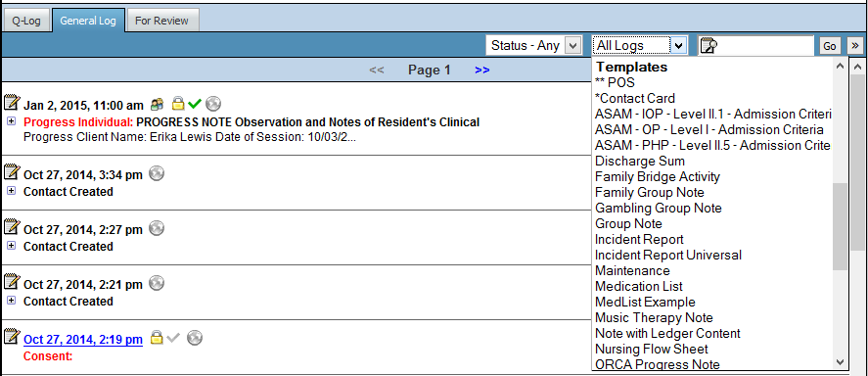Click the search notepad icon in search field
The height and width of the screenshot is (376, 868).
[x=709, y=45]
